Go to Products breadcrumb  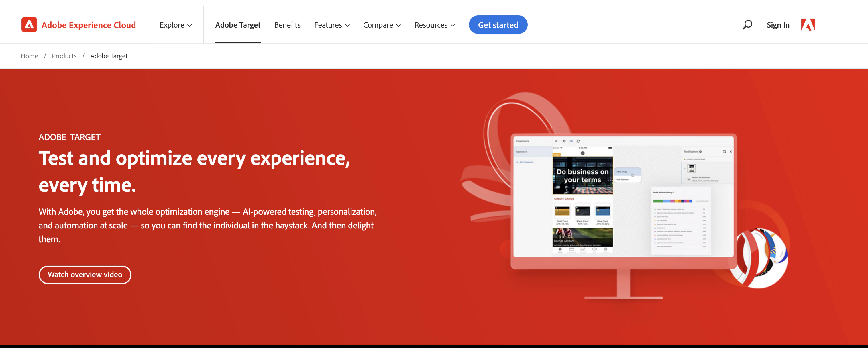[x=64, y=56]
